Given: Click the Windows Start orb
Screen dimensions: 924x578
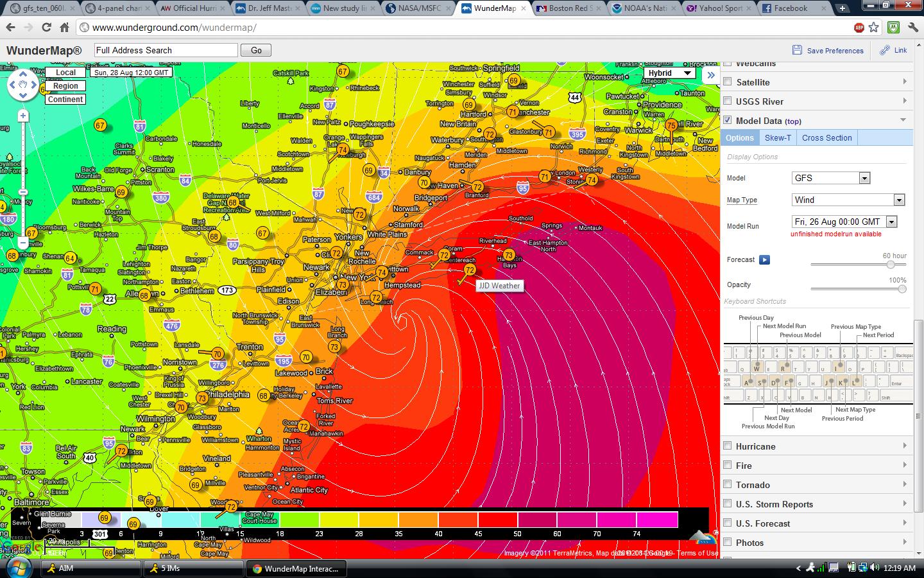Looking at the screenshot, I should tap(18, 568).
